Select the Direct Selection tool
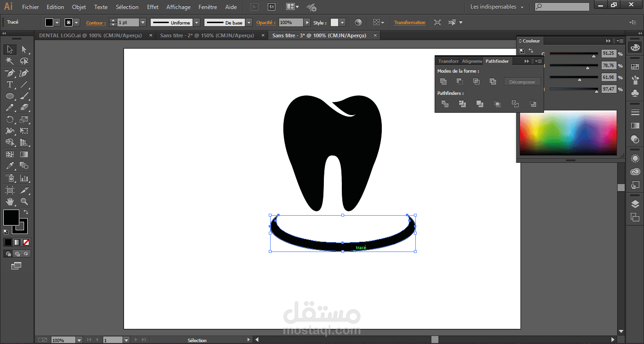 pyautogui.click(x=24, y=50)
